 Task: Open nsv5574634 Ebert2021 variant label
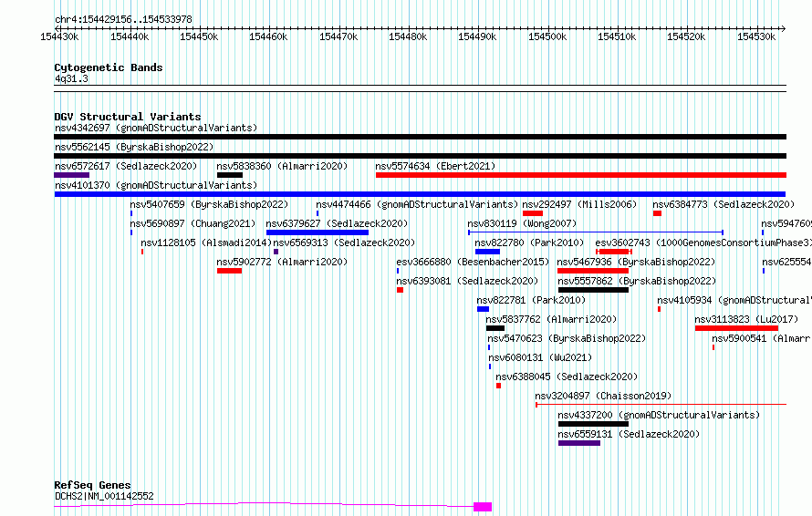tap(435, 166)
